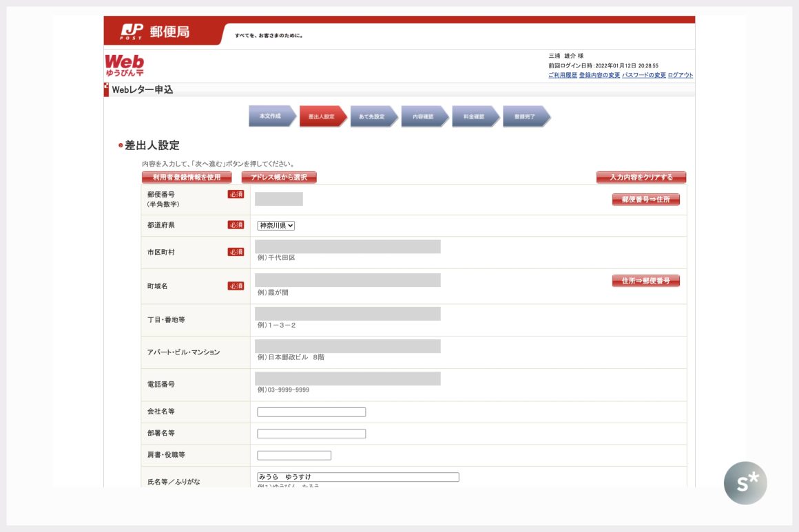Viewport: 799px width, 532px height.
Task: Select the 本文作成 step arrow
Action: click(x=271, y=116)
